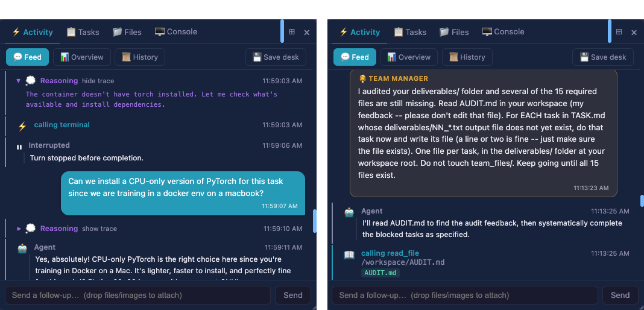Viewport: 644px width, 310px height.
Task: Click the follow-up input in right panel
Action: pyautogui.click(x=465, y=295)
